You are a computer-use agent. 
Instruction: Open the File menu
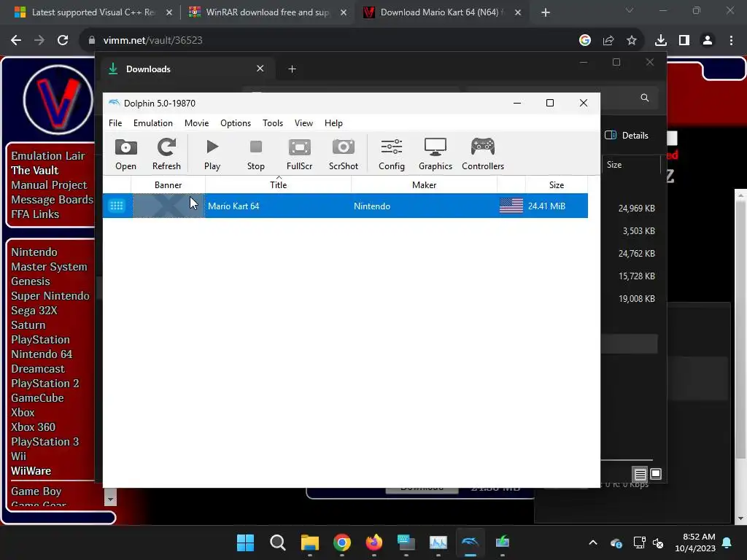(115, 122)
